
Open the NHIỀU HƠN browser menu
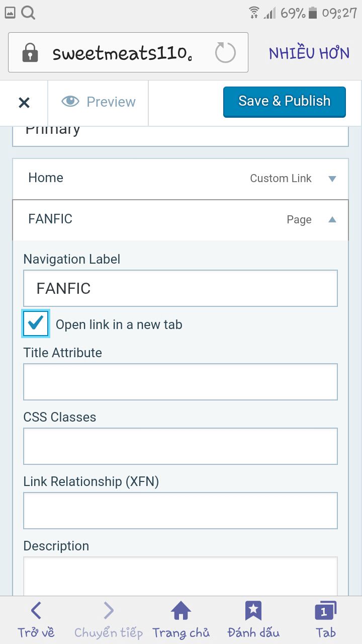click(309, 53)
